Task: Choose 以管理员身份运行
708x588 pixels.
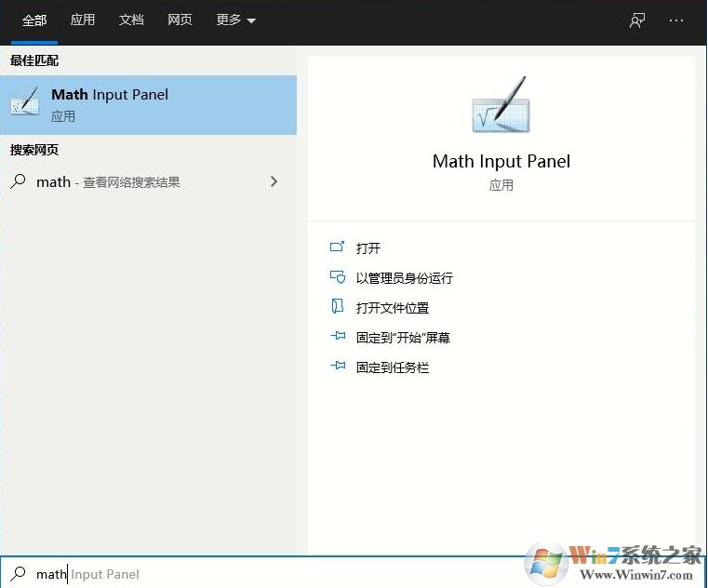Action: 404,278
